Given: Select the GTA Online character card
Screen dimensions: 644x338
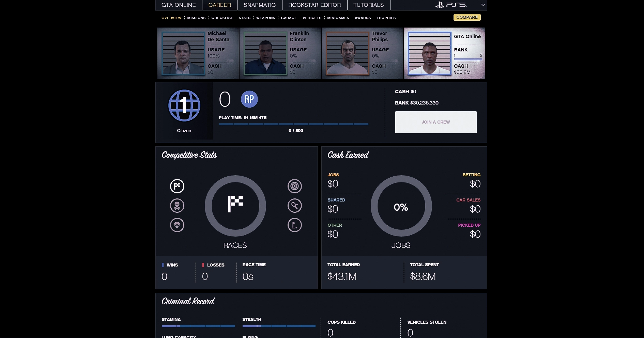Looking at the screenshot, I should [x=445, y=53].
